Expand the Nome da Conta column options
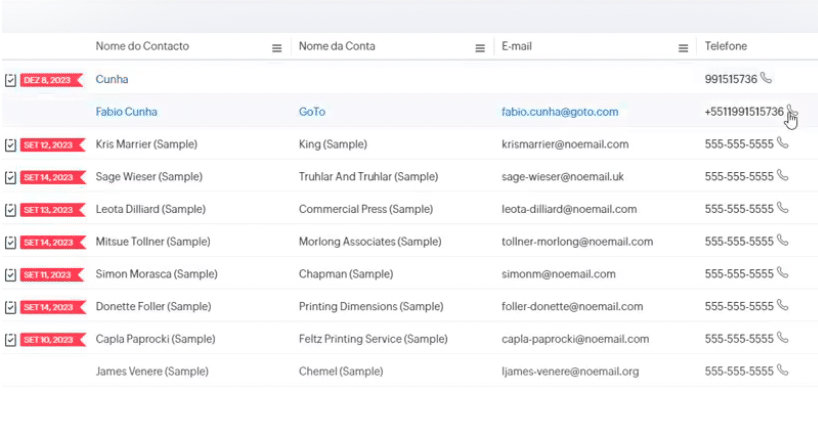Screen dimensions: 818x447 (x=480, y=48)
